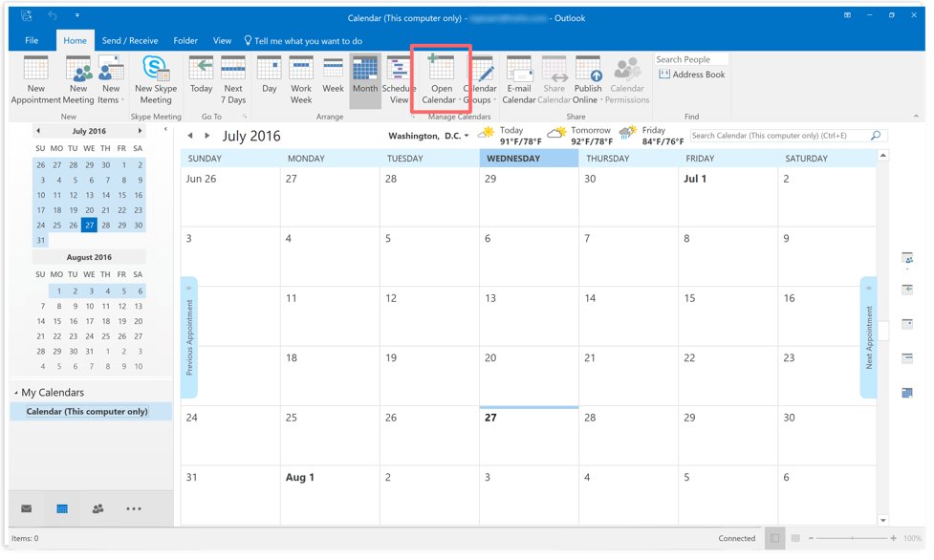This screenshot has height=560, width=934.
Task: Jump to Next Appointment
Action: tap(868, 336)
